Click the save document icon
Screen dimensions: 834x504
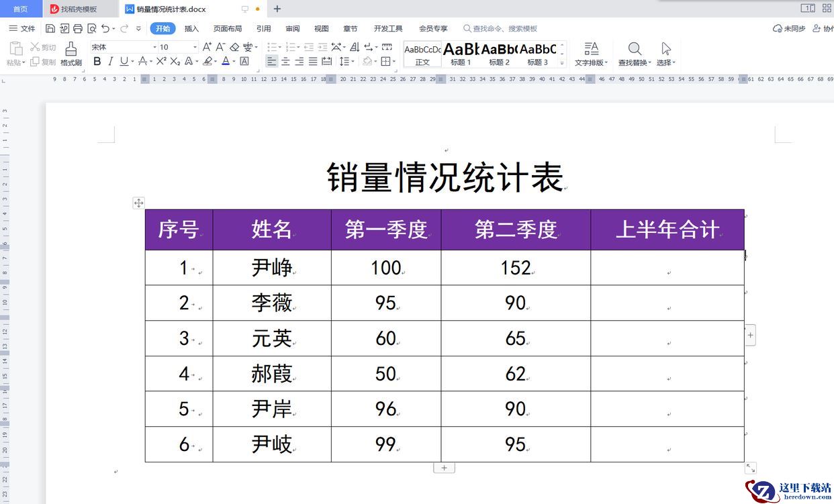pyautogui.click(x=50, y=28)
